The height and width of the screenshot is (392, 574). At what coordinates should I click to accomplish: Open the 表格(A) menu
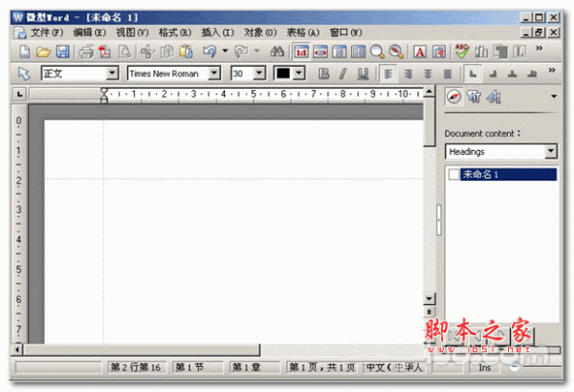pos(302,33)
